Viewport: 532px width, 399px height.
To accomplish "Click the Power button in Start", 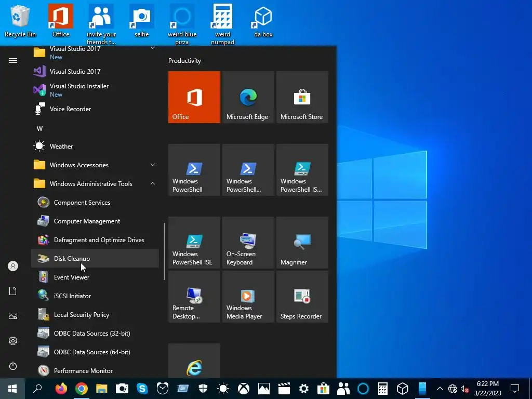I will tap(13, 366).
